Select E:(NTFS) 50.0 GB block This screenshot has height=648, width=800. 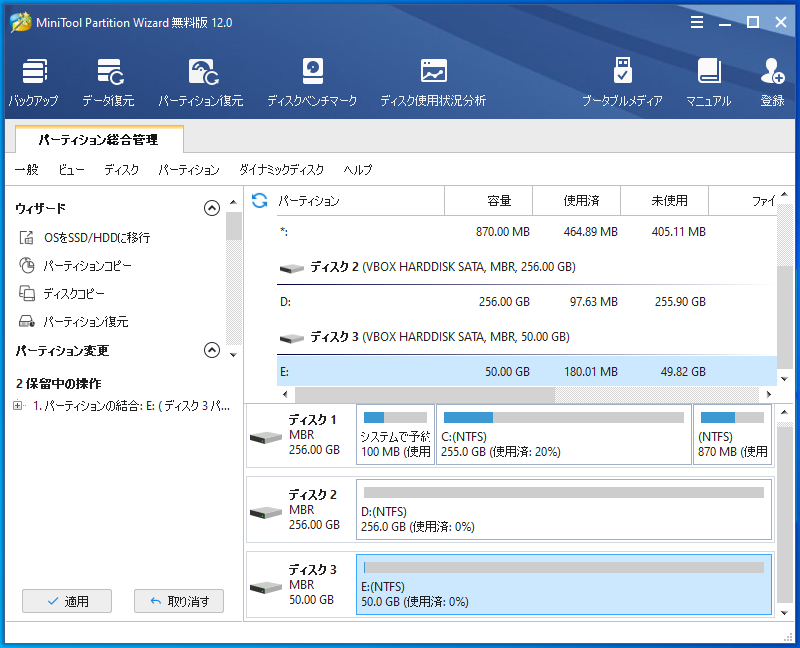(564, 584)
